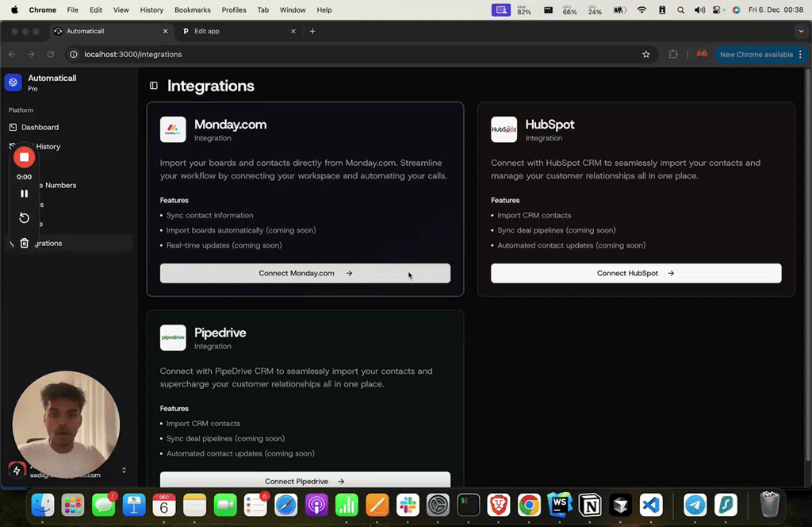
Task: Open the History sidebar item
Action: coord(48,147)
